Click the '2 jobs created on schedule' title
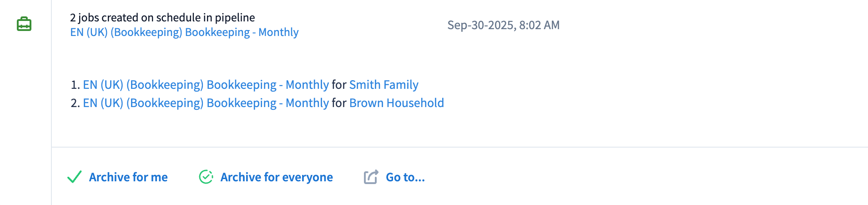868x205 pixels. point(162,17)
